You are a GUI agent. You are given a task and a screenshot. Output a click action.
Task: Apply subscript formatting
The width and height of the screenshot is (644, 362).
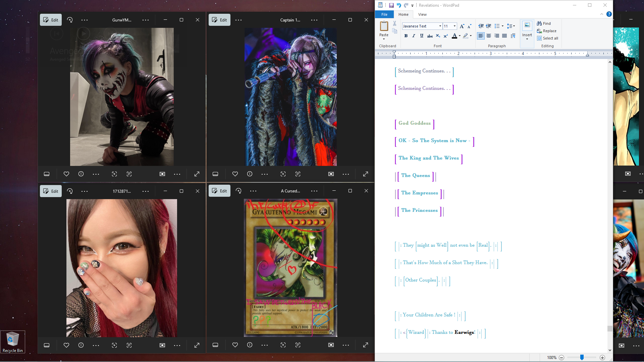(x=438, y=36)
